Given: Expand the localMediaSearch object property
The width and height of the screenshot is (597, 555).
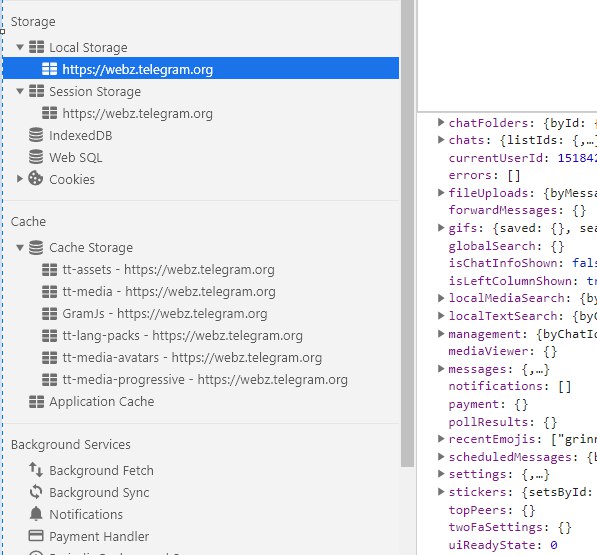Looking at the screenshot, I should [441, 298].
